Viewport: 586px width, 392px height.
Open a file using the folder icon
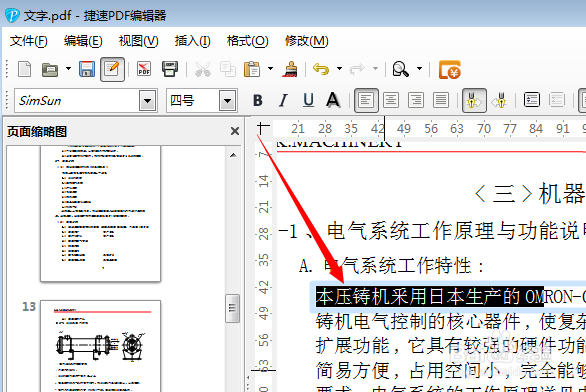click(x=50, y=70)
